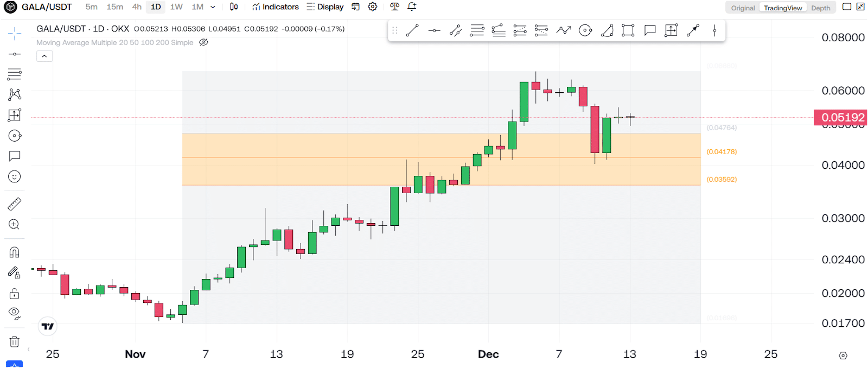868x368 pixels.
Task: Pick the parallel channel tool in floating toolbar
Action: click(x=456, y=30)
